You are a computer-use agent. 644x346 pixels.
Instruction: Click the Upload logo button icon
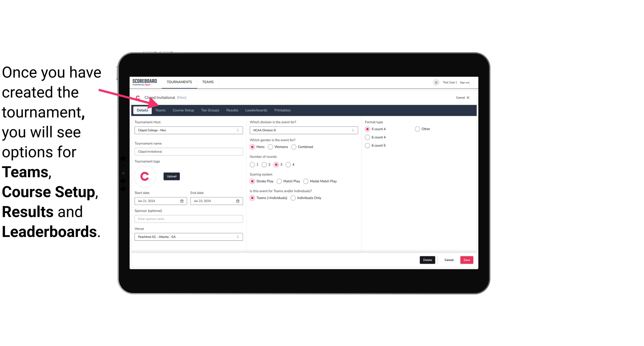(172, 176)
